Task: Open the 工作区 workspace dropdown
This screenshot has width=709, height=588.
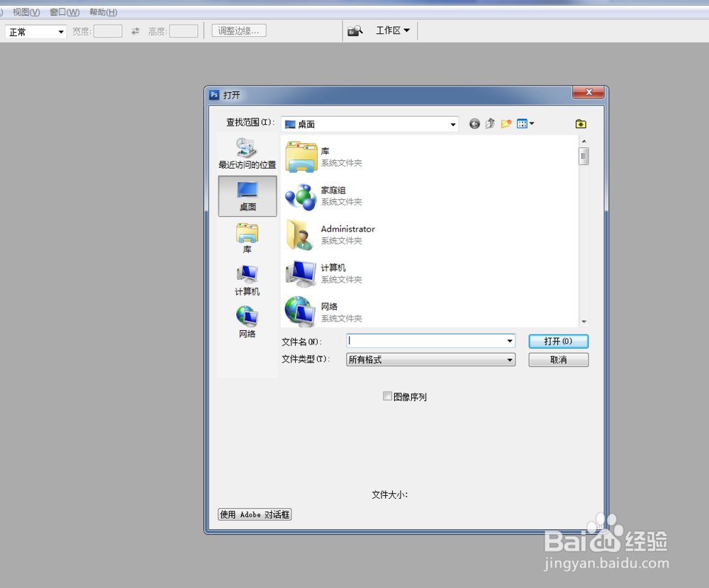Action: point(393,30)
